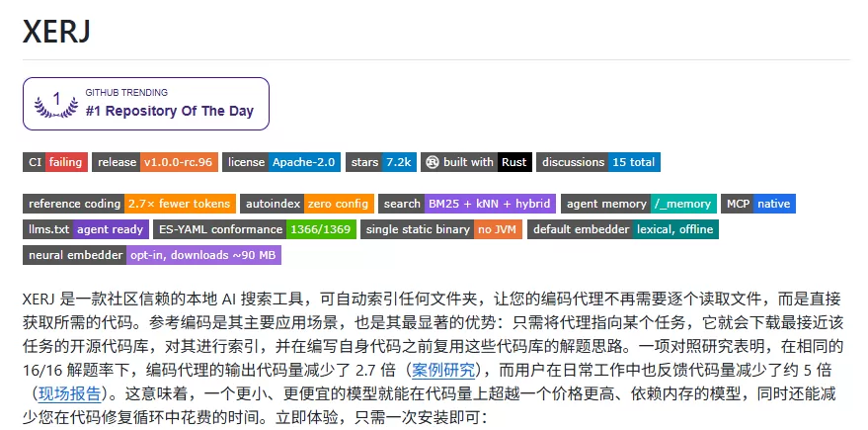The width and height of the screenshot is (868, 430).
Task: Click the XERJ page heading
Action: click(56, 31)
